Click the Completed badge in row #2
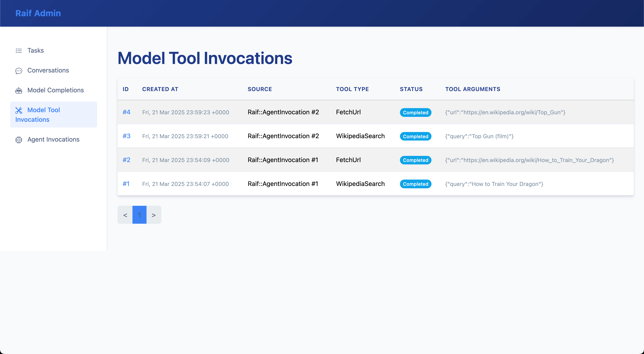644x354 pixels. tap(415, 160)
